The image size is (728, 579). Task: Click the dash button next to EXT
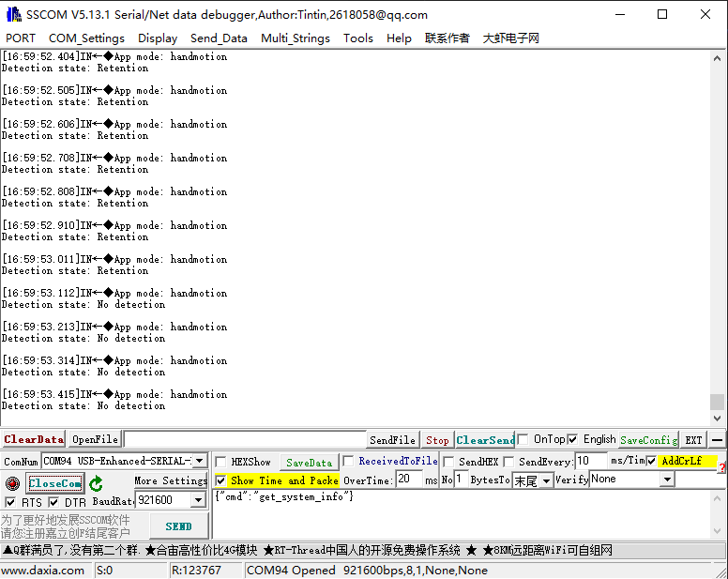(x=717, y=440)
